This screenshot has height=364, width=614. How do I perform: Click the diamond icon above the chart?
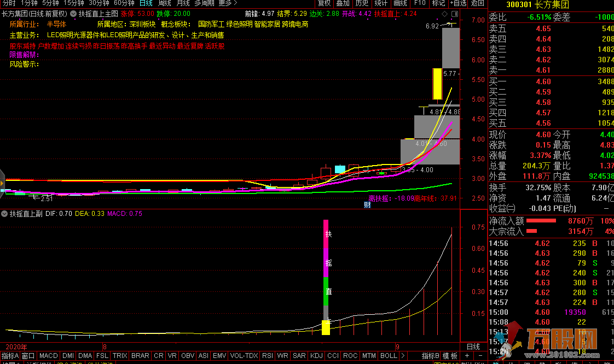pyautogui.click(x=444, y=14)
